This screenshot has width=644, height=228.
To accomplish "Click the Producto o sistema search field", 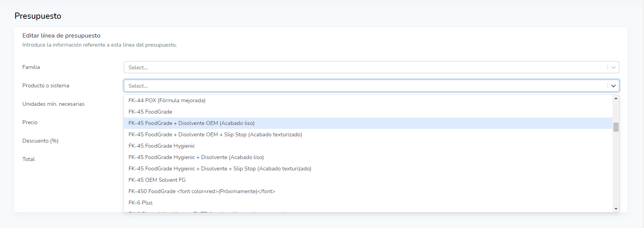I will 365,86.
